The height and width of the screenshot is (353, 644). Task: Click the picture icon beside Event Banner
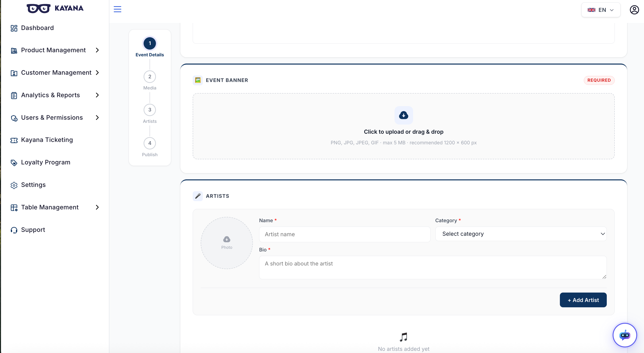[198, 80]
